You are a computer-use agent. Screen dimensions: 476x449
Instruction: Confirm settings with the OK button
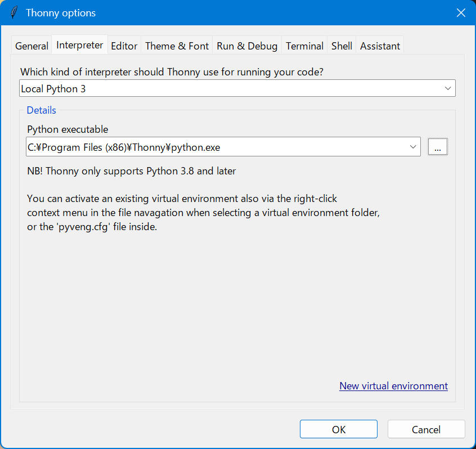pyautogui.click(x=339, y=429)
